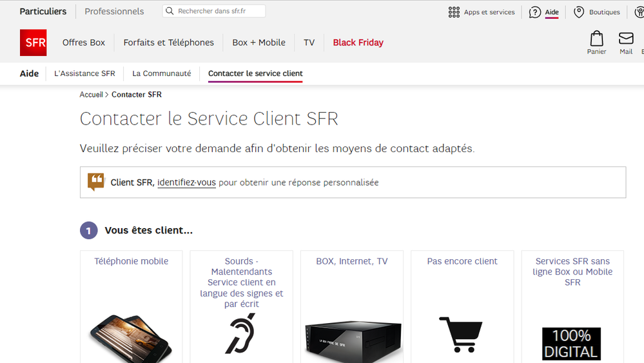Viewport: 644px width, 363px height.
Task: Open the Mail envelope icon
Action: tap(626, 38)
